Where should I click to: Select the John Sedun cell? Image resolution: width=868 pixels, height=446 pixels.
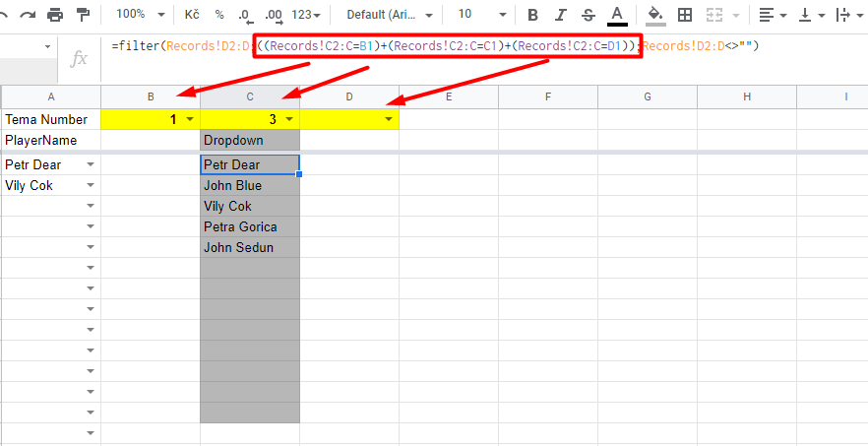(250, 248)
